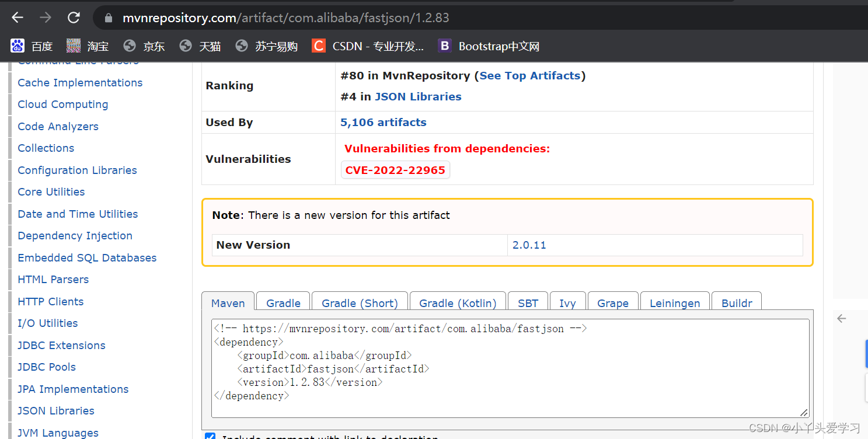Click the padlock icon in address bar

tap(108, 18)
